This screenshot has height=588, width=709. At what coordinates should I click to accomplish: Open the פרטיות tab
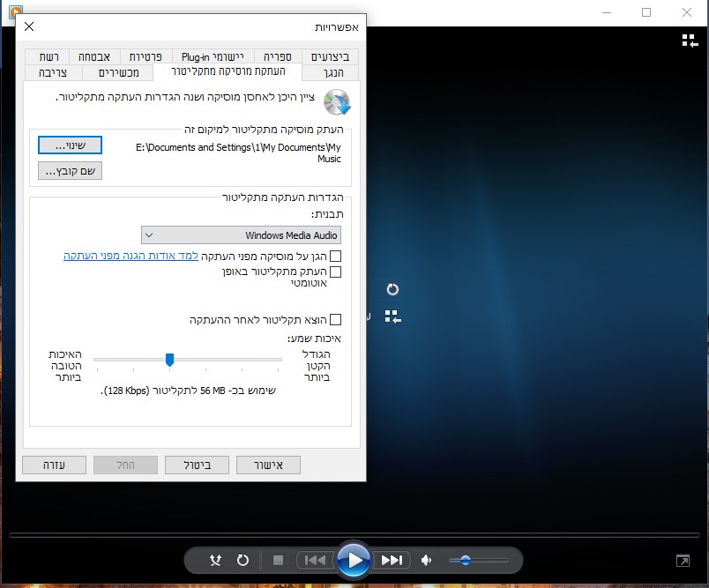pos(146,57)
